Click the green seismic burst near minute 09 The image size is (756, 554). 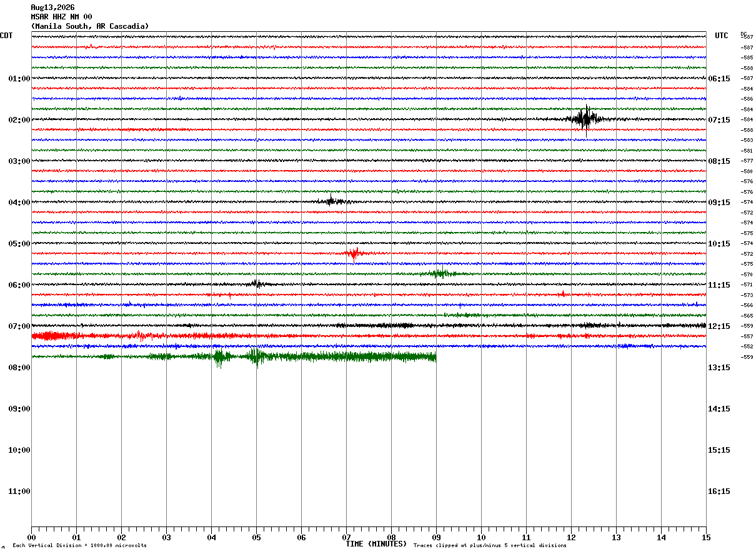tap(442, 273)
